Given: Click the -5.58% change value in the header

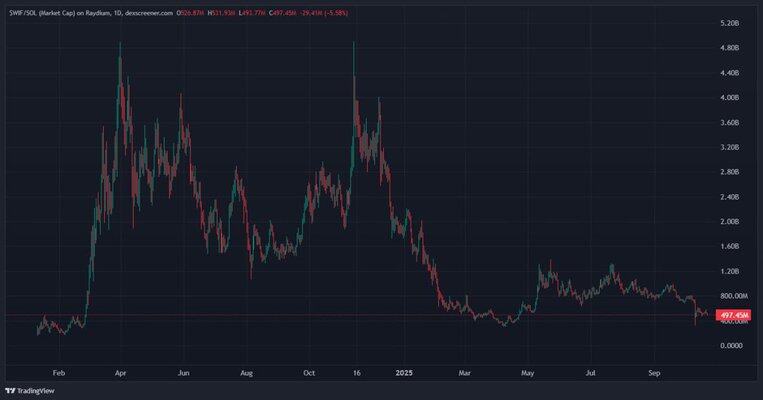Looking at the screenshot, I should click(x=334, y=10).
